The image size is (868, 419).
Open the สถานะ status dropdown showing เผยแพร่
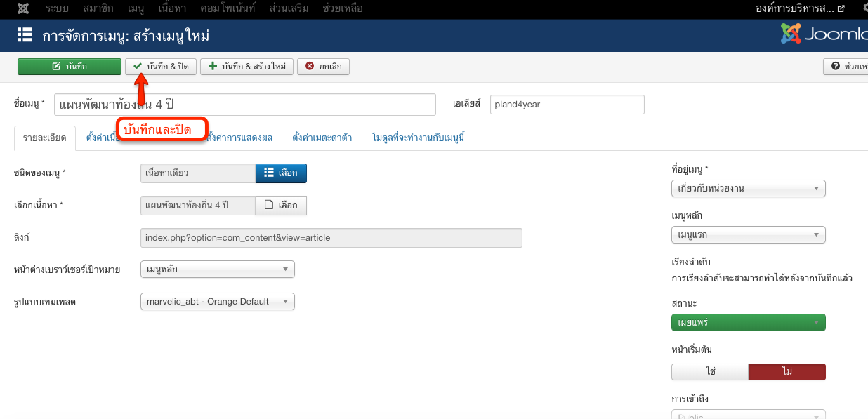pyautogui.click(x=748, y=323)
